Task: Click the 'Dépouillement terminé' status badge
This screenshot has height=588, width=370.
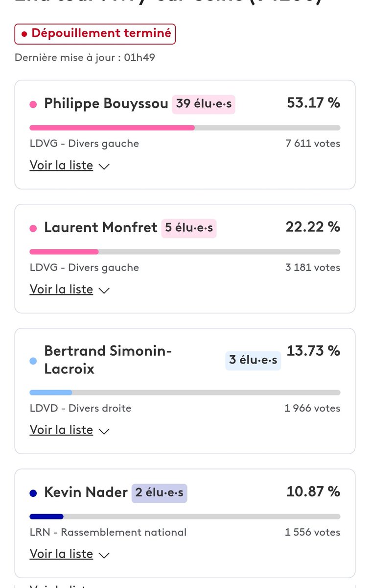Action: tap(95, 34)
